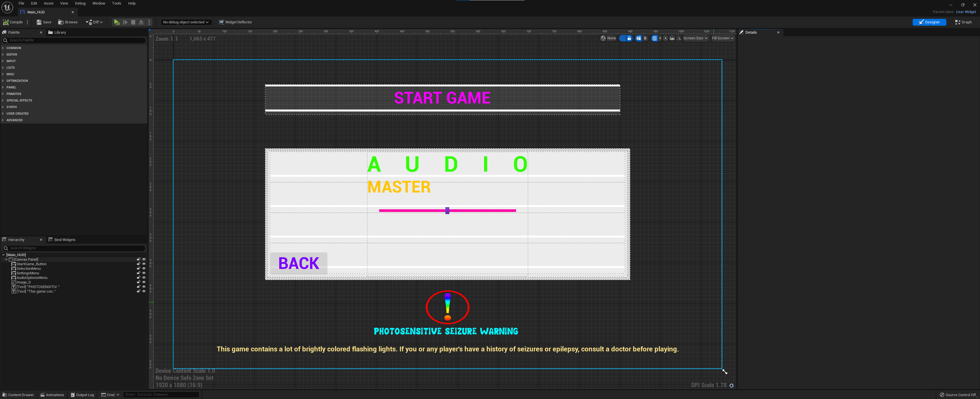
Task: Expand the COMMON palette category
Action: click(x=14, y=48)
